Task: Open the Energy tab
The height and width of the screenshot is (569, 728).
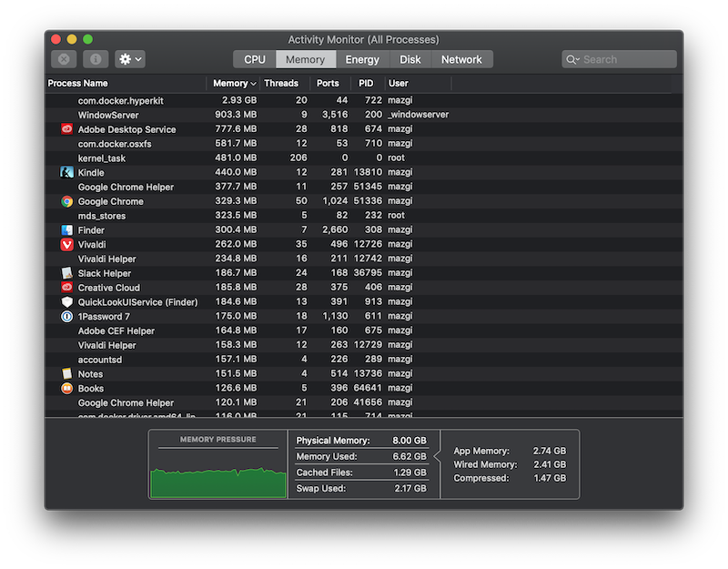Action: pos(362,59)
